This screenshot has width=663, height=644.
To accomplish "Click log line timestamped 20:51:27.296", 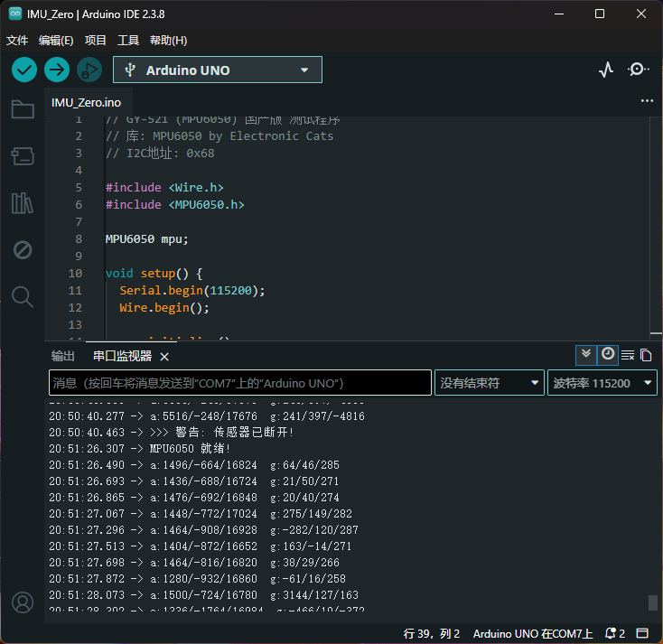I will click(203, 530).
